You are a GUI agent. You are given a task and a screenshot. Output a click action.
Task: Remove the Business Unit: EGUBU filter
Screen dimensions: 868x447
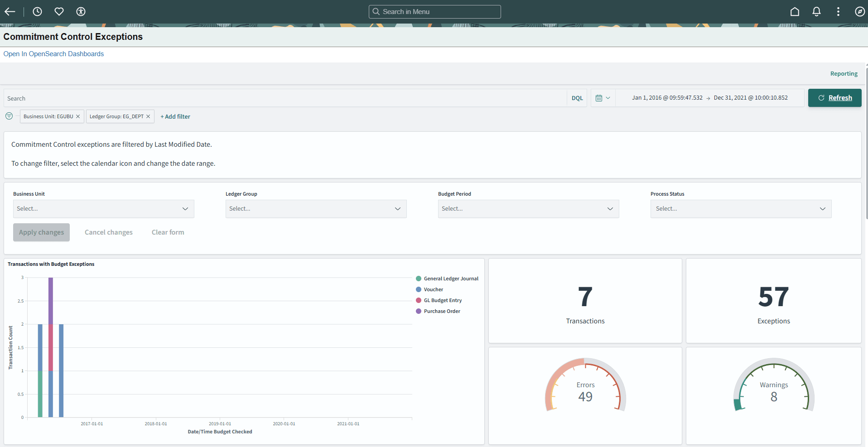(78, 116)
